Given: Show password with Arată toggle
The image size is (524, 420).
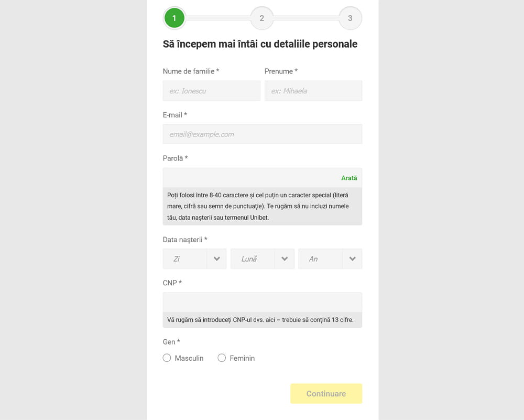Looking at the screenshot, I should coord(349,178).
